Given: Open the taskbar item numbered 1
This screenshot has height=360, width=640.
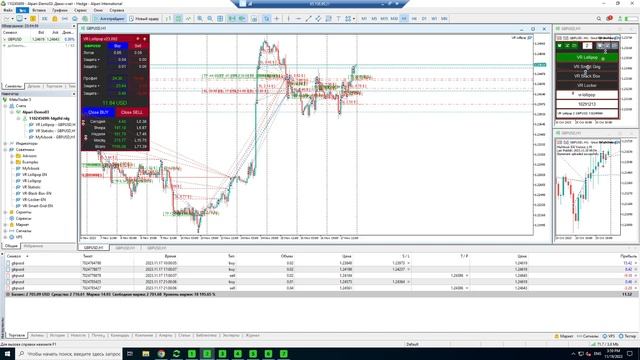Looking at the screenshot, I should [x=192, y=354].
